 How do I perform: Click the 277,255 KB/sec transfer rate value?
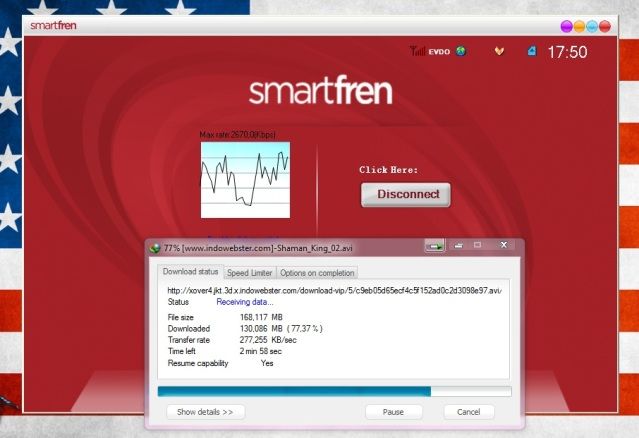pyautogui.click(x=268, y=340)
